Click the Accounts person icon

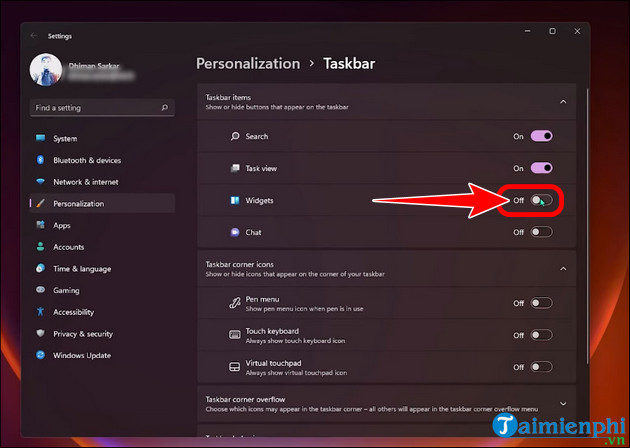(x=40, y=247)
